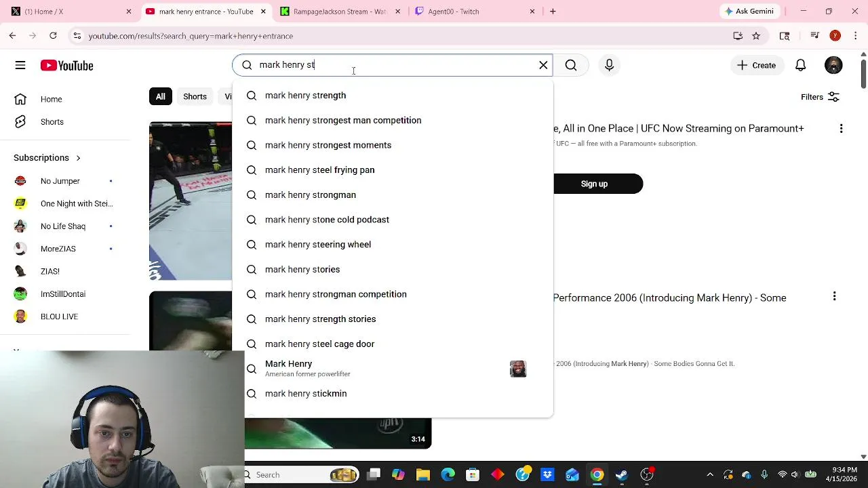Open Shorts in YouTube sidebar

pyautogui.click(x=52, y=122)
